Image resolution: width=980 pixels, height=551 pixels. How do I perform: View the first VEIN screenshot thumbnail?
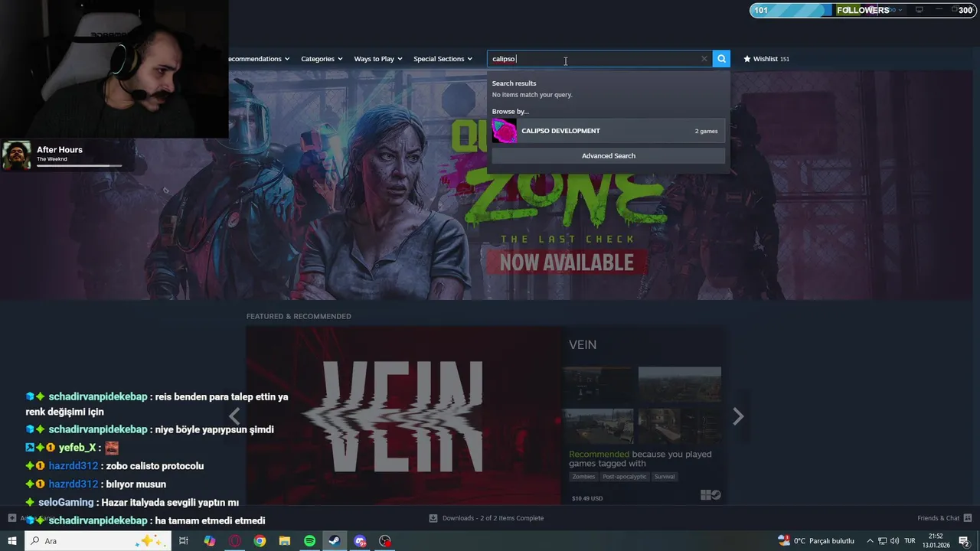coord(599,385)
